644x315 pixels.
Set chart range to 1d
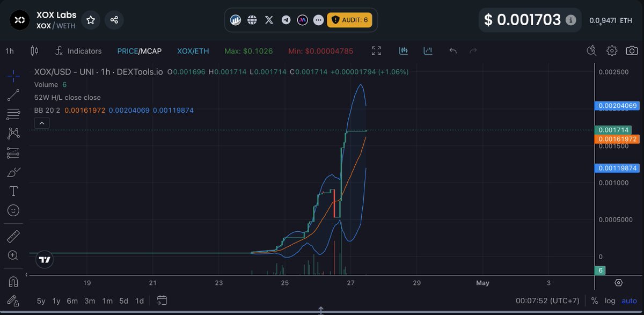tap(140, 301)
